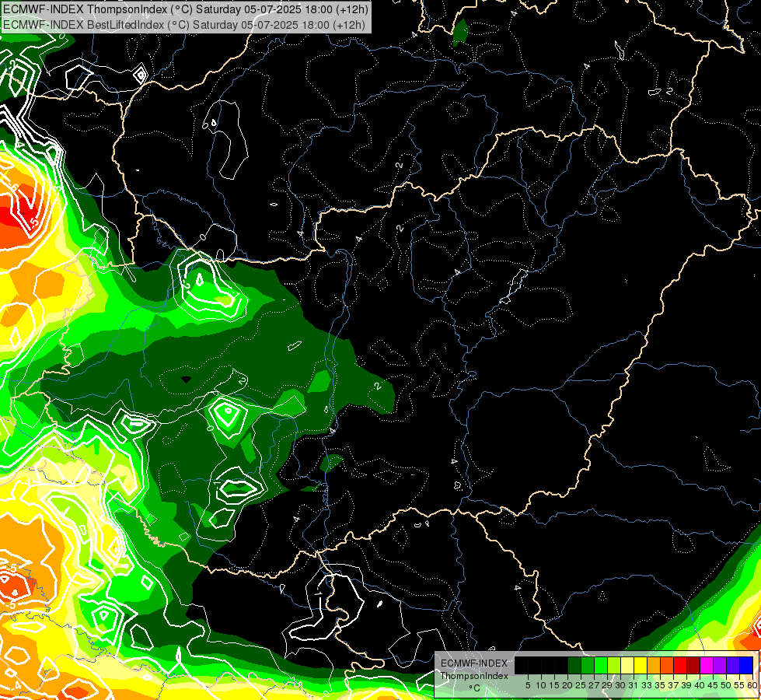
Task: Click the ThompsonIndex title line at top
Action: 185,9
